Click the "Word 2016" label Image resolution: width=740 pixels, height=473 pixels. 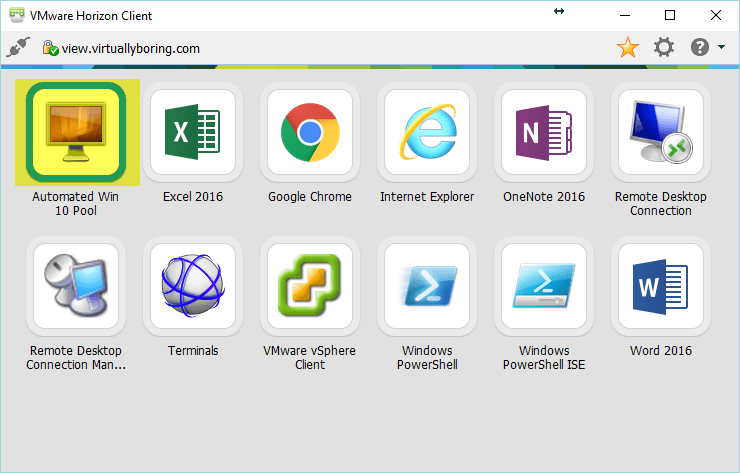click(661, 350)
